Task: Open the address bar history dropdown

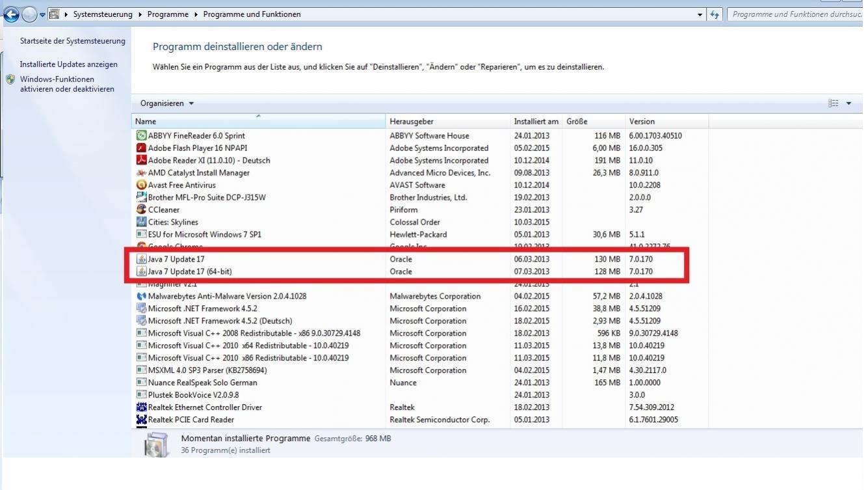Action: coord(700,14)
